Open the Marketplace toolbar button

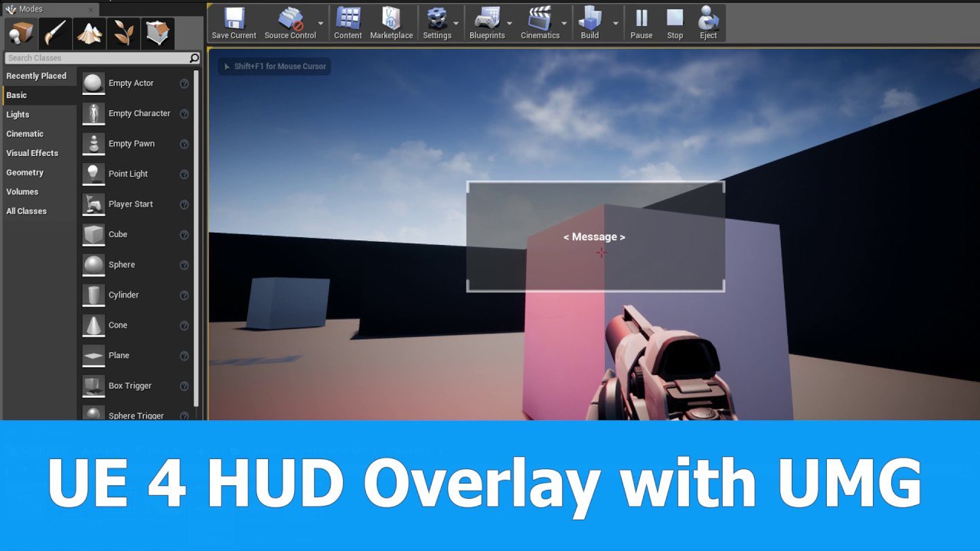coord(391,24)
